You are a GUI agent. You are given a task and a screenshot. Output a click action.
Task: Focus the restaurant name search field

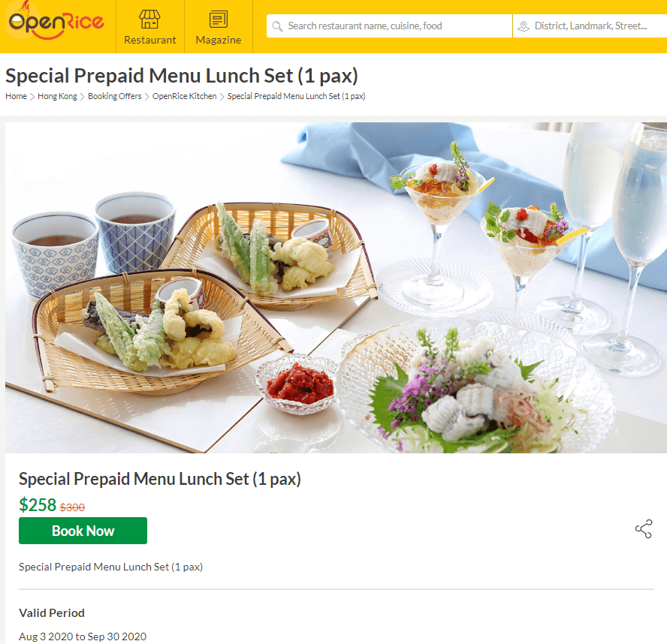coord(389,26)
